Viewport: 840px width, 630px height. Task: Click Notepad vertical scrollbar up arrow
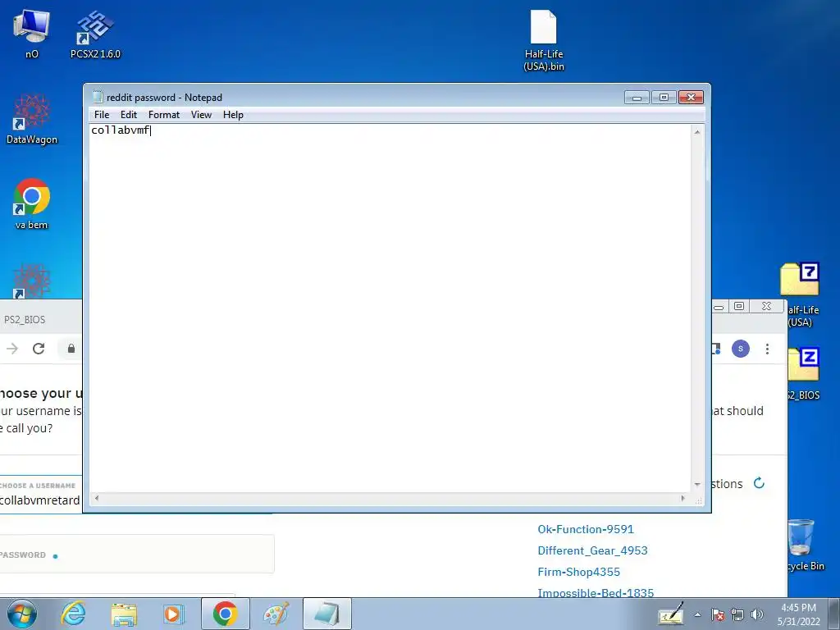tap(697, 132)
